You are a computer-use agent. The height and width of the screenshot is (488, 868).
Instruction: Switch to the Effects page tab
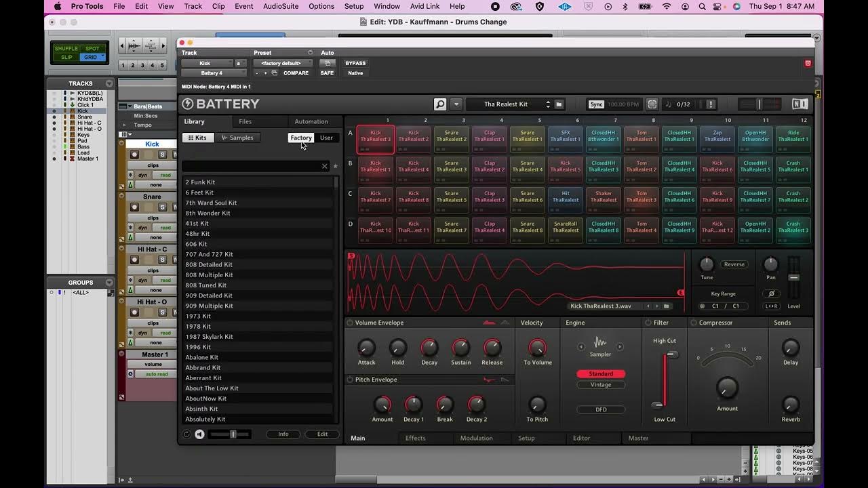tap(416, 438)
